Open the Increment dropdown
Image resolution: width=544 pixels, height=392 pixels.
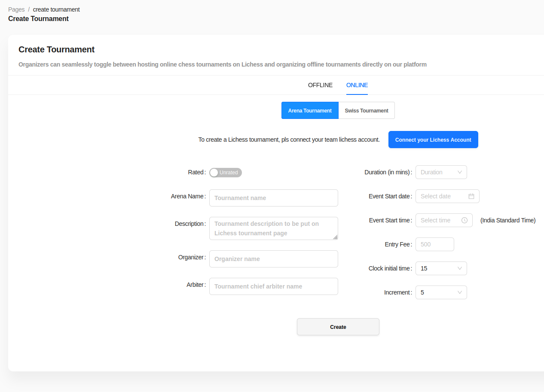click(441, 292)
